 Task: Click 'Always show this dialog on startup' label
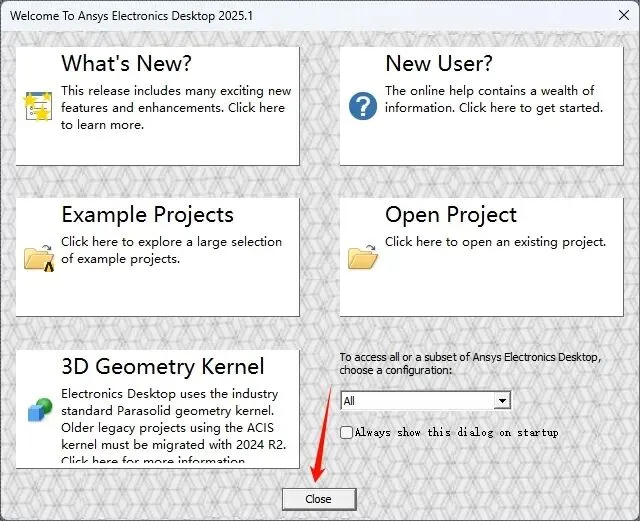456,432
